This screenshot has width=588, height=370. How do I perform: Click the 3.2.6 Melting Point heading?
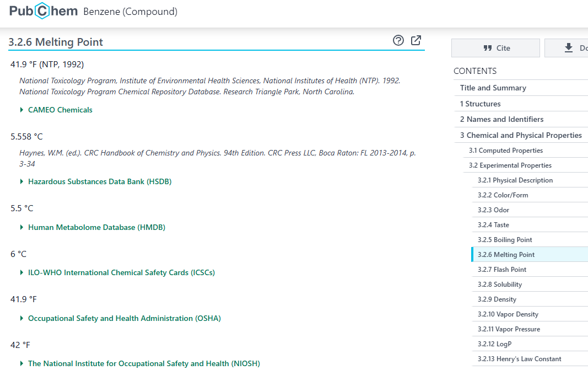(x=56, y=42)
